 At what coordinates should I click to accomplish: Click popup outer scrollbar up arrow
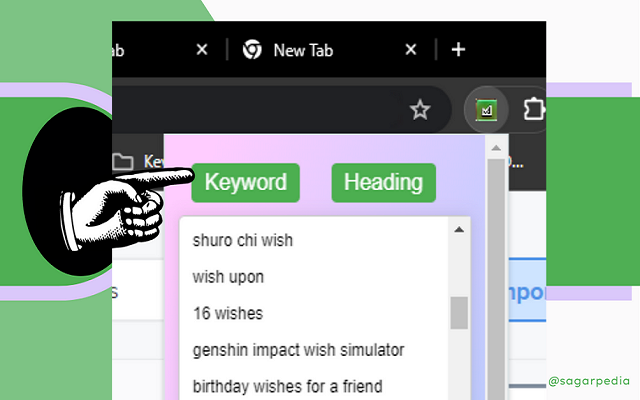coord(496,148)
